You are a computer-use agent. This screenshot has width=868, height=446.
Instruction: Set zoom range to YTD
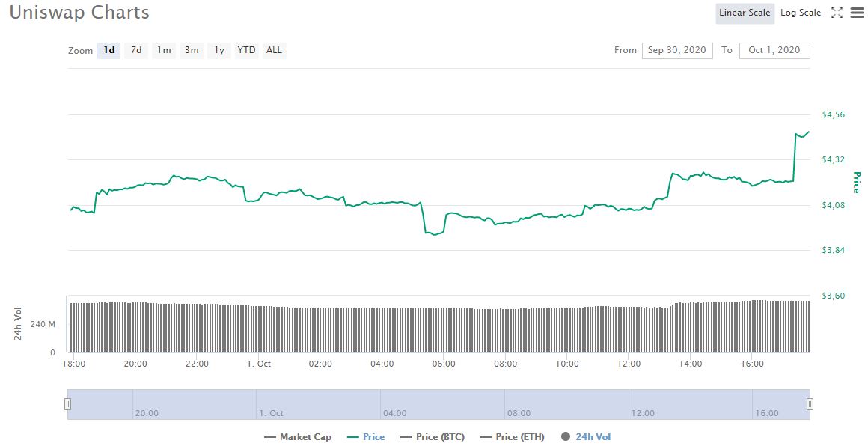click(x=246, y=50)
